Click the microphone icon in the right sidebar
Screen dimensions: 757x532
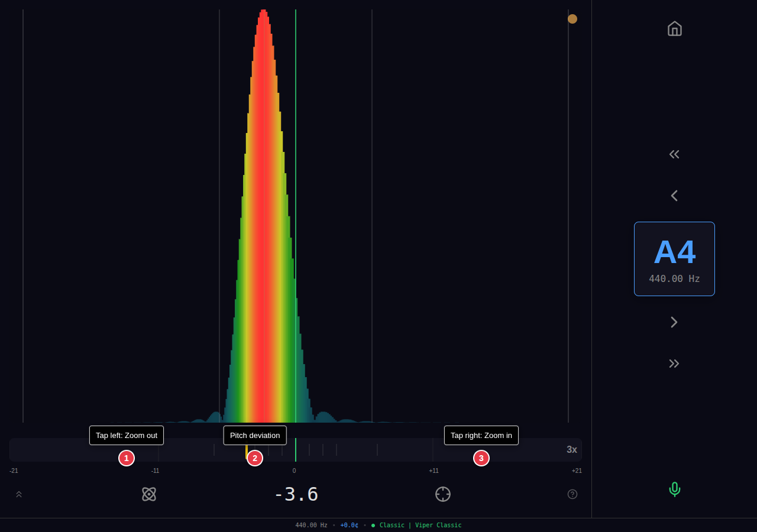(674, 489)
